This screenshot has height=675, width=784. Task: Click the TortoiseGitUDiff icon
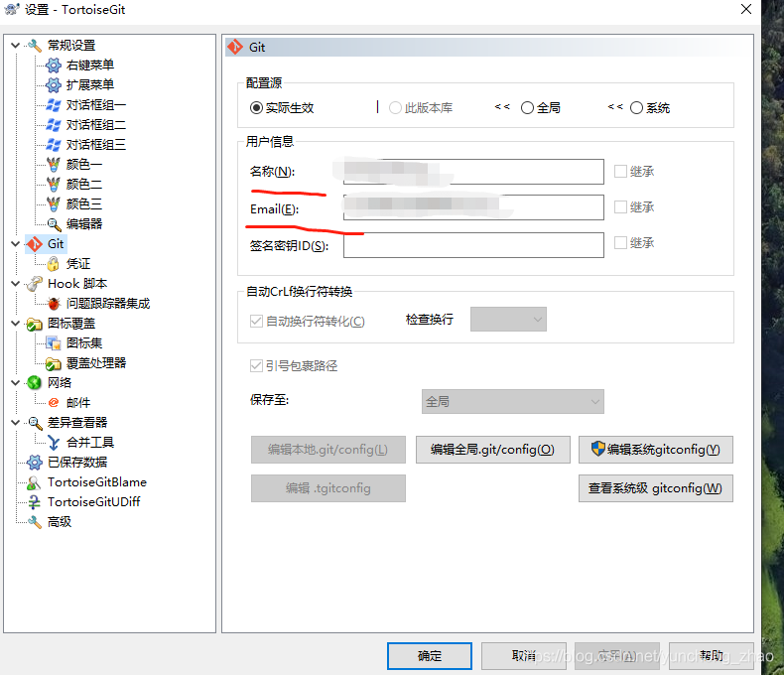(35, 502)
